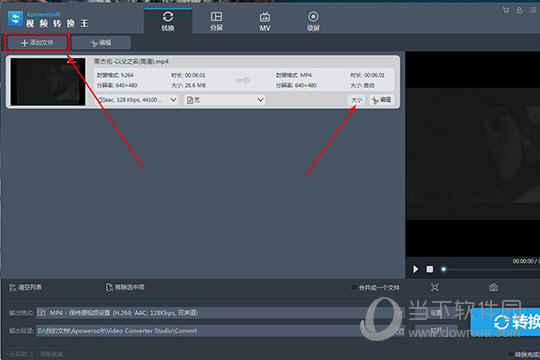Click the 编辑 edit button in the top toolbar
This screenshot has width=540, height=360.
pos(101,43)
